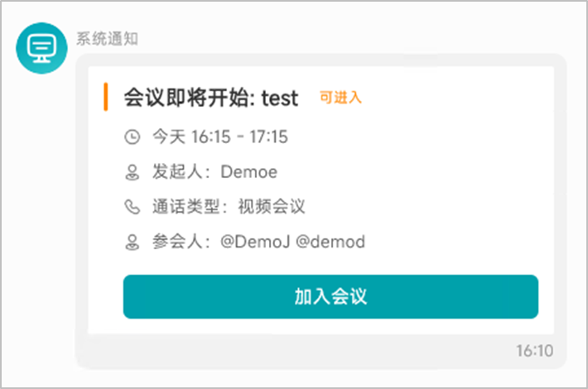Click the 16:10 message timestamp
Image resolution: width=588 pixels, height=389 pixels.
pos(535,351)
